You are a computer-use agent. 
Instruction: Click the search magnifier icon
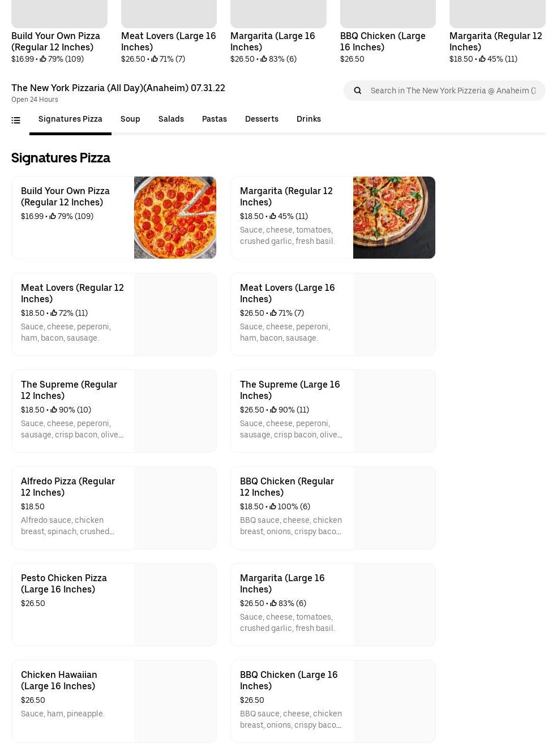[x=357, y=91]
